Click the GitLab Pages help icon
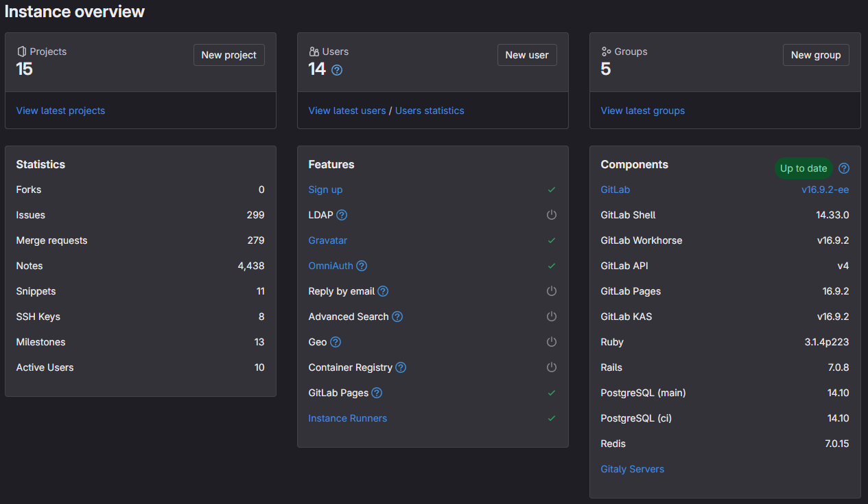868x504 pixels. click(377, 393)
